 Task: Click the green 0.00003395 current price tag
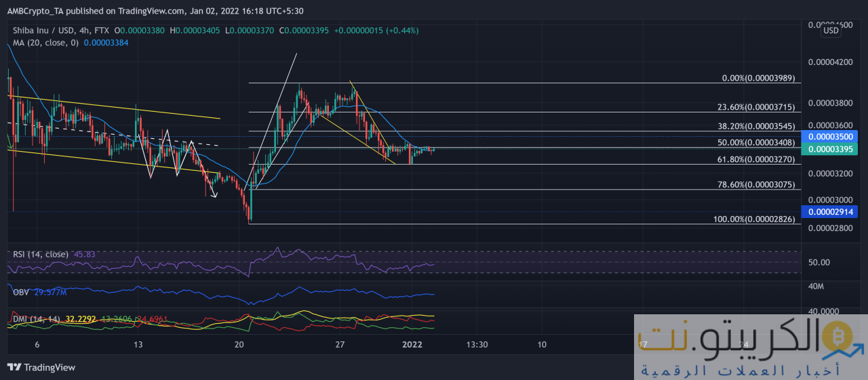[829, 149]
